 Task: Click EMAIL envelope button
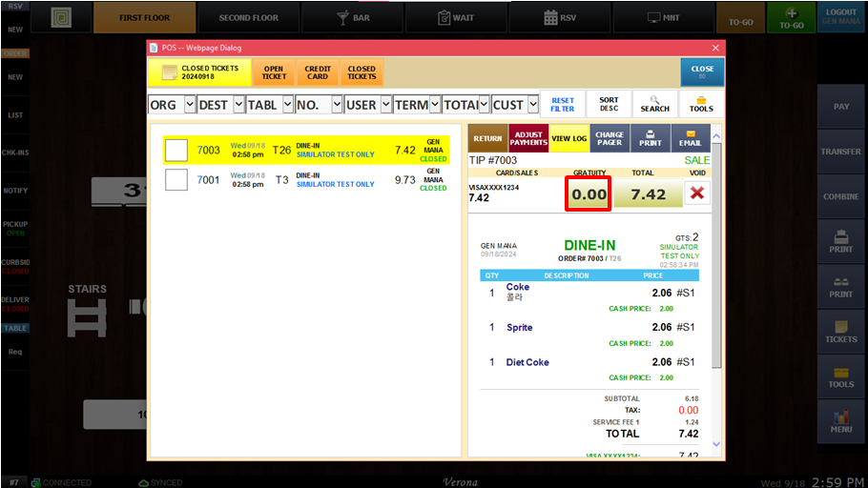click(691, 138)
